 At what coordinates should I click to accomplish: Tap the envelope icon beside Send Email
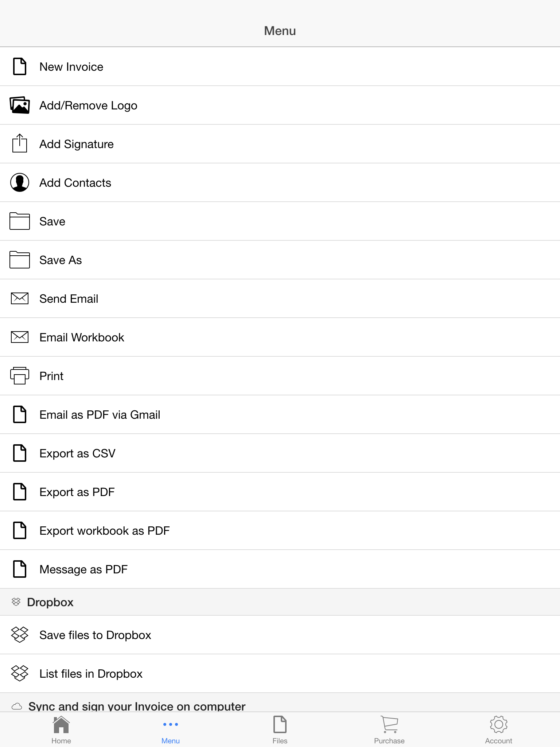[20, 298]
